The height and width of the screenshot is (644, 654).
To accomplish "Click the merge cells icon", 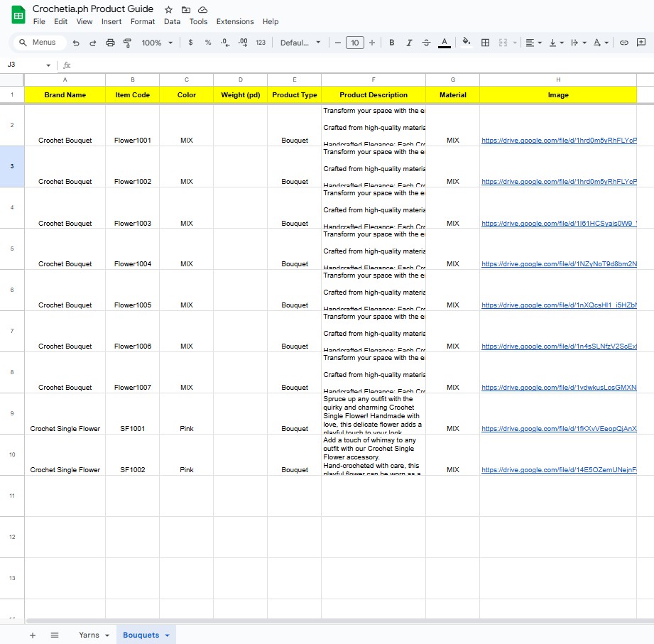I will [x=503, y=43].
